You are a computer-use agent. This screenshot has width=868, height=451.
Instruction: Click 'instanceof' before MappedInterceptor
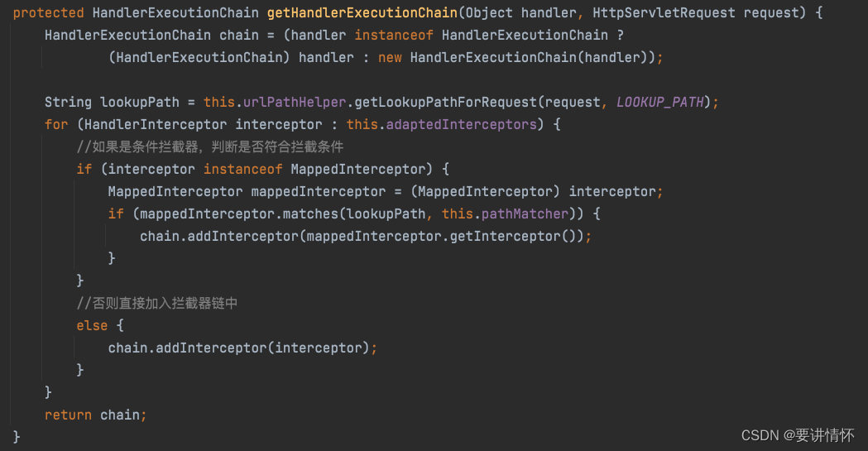click(243, 170)
